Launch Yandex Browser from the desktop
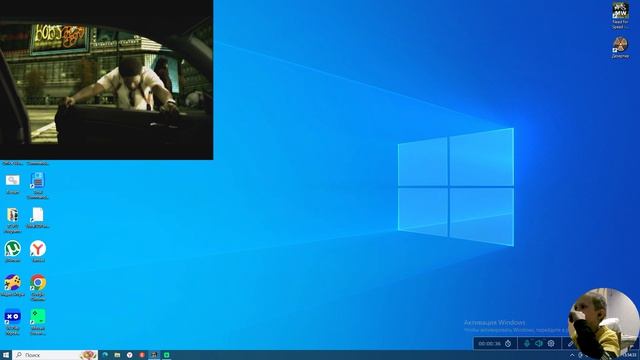The height and width of the screenshot is (360, 640). click(x=38, y=249)
